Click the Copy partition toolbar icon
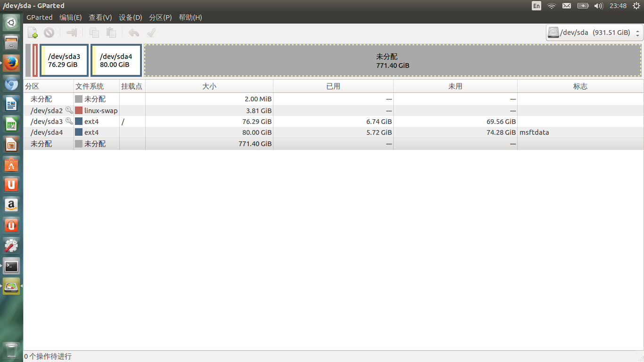 [x=94, y=33]
